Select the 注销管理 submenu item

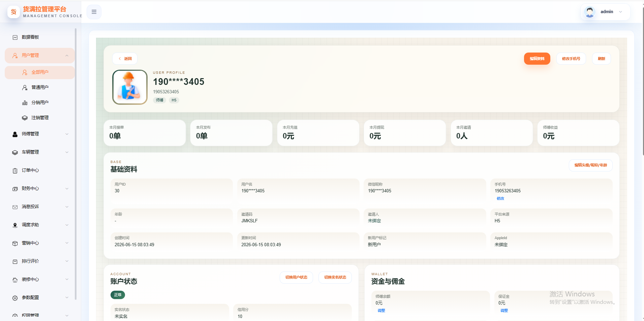[40, 118]
